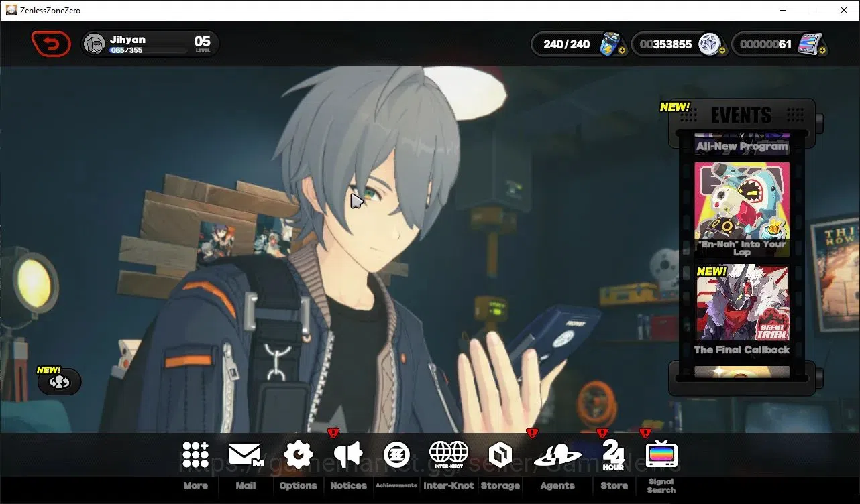860x504 pixels.
Task: Click the Denny coin icon
Action: [708, 44]
